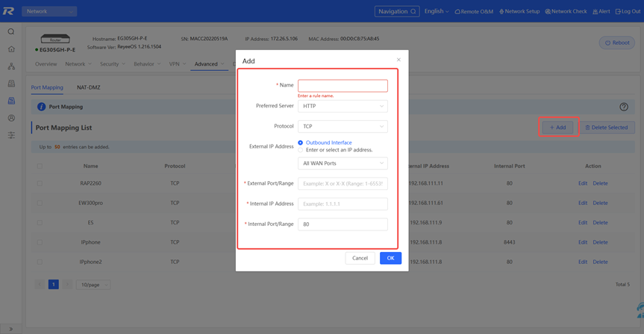Tick the checkbox for RAP2260 row
This screenshot has height=334, width=644.
(x=40, y=183)
